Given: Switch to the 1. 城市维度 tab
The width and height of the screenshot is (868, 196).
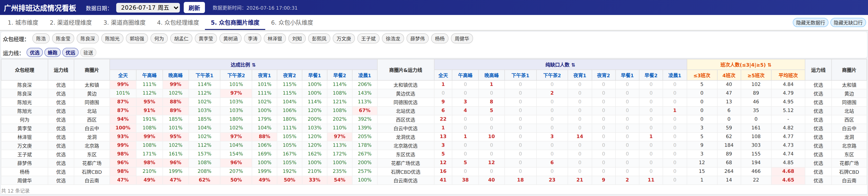Looking at the screenshot, I should 23,23.
